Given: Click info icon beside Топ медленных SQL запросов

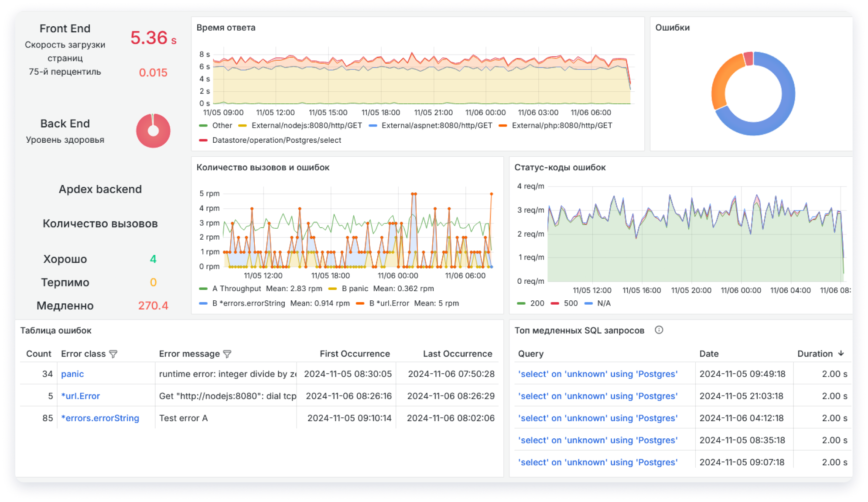Looking at the screenshot, I should [x=659, y=330].
